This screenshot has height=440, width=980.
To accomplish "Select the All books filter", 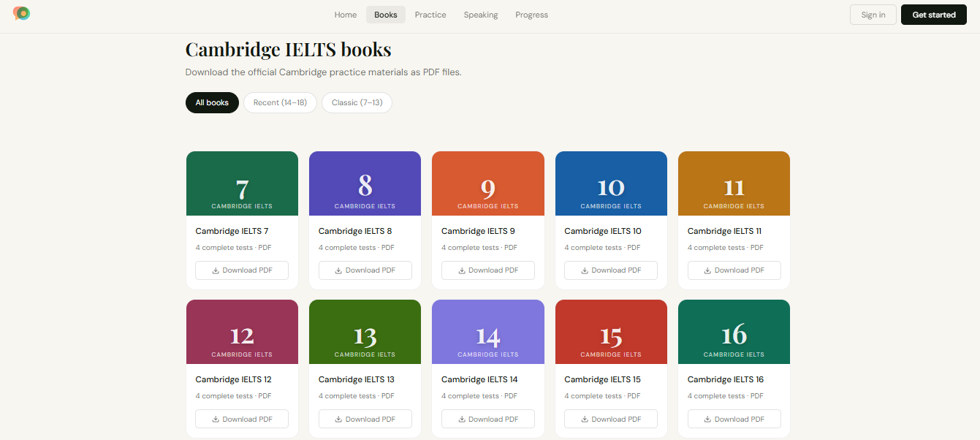I will pos(212,102).
